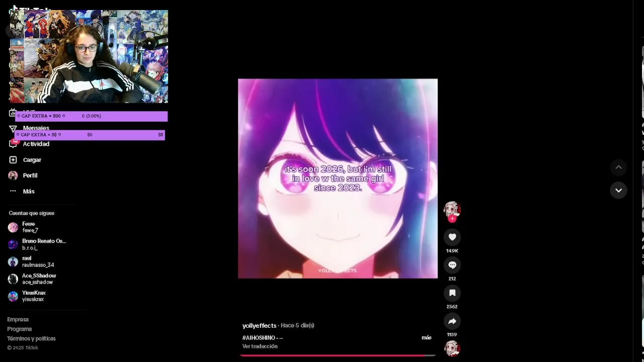Viewport: 644px width, 362px height.
Task: Click the 2562 saves count
Action: point(452,307)
